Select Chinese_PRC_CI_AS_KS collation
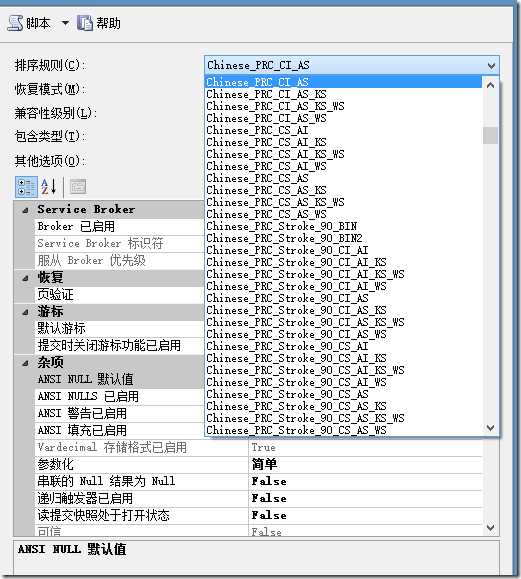Viewport: 521px width, 579px height. click(x=343, y=94)
